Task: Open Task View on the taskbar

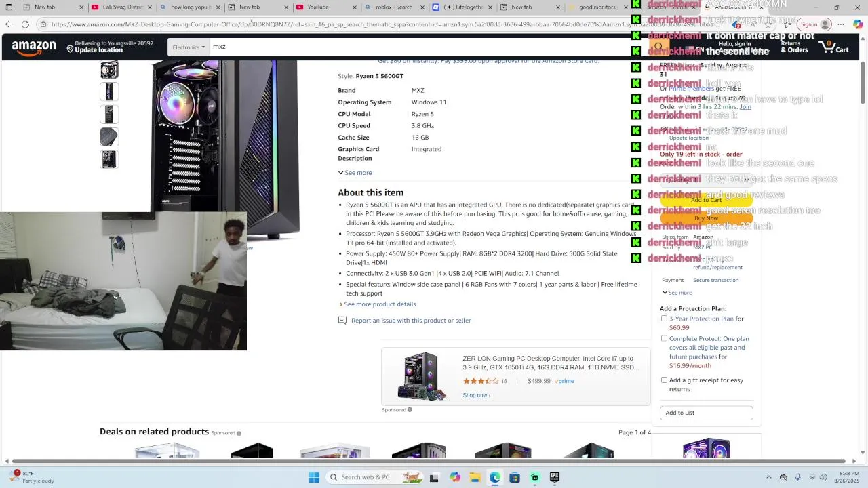Action: 434,477
